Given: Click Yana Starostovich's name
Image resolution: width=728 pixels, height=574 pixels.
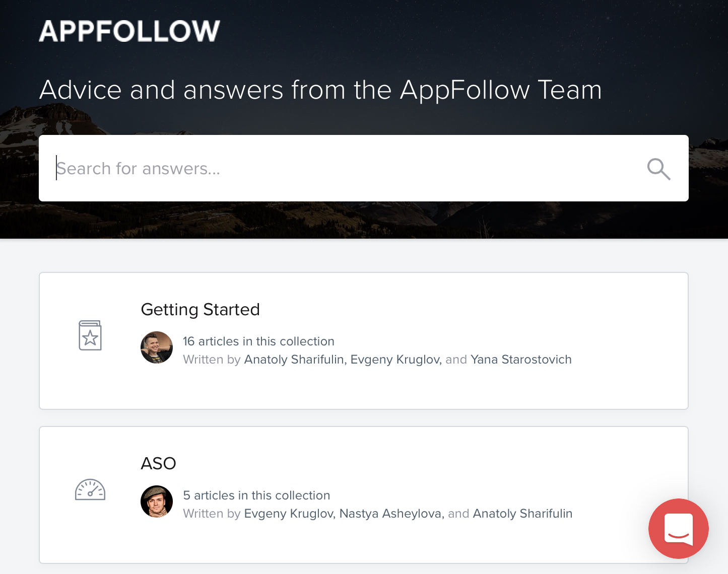Looking at the screenshot, I should [521, 360].
